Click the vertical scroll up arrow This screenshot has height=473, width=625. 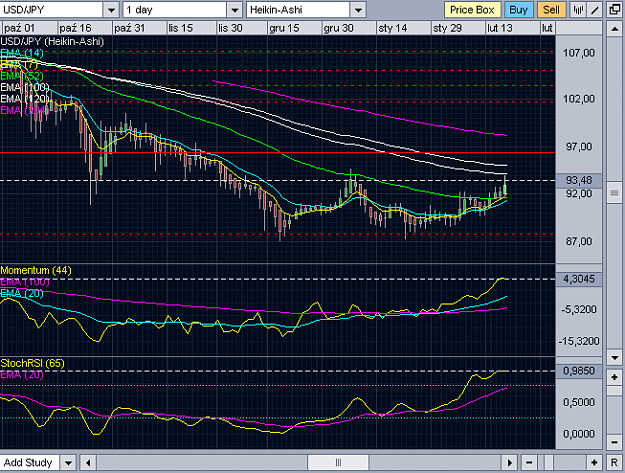(x=614, y=29)
